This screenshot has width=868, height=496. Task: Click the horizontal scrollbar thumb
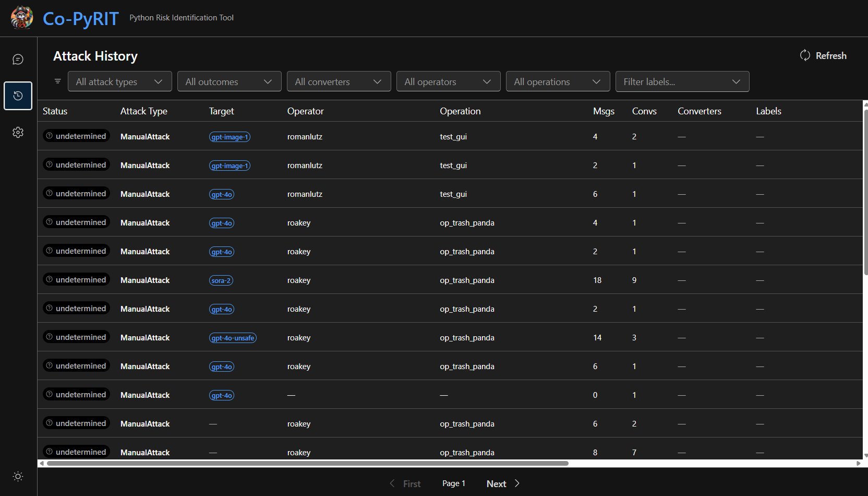[308, 463]
